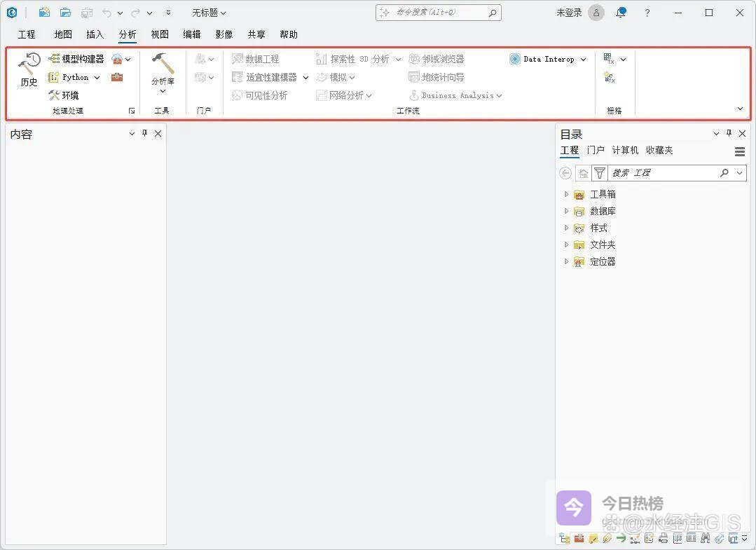This screenshot has width=756, height=550.
Task: Open the Analysis Gallery hammer tool
Action: (163, 69)
